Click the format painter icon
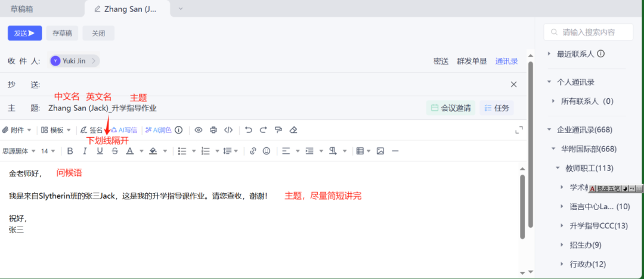 tap(278, 130)
